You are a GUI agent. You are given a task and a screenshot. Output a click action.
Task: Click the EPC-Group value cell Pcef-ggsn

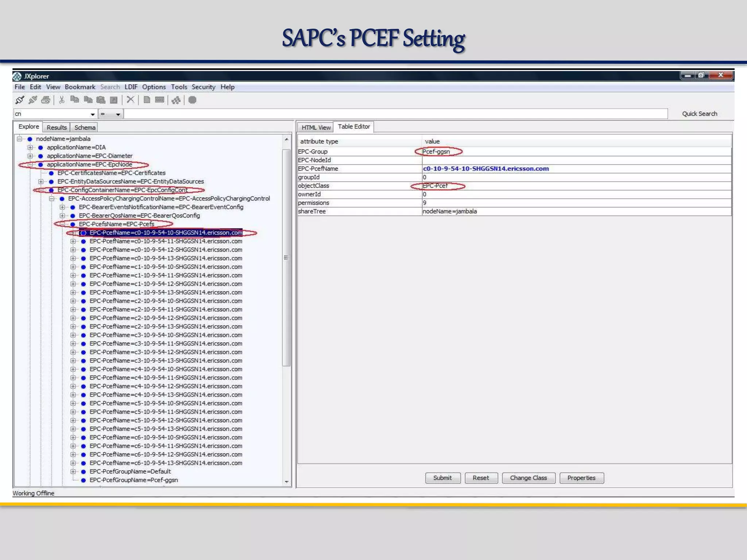pos(577,152)
